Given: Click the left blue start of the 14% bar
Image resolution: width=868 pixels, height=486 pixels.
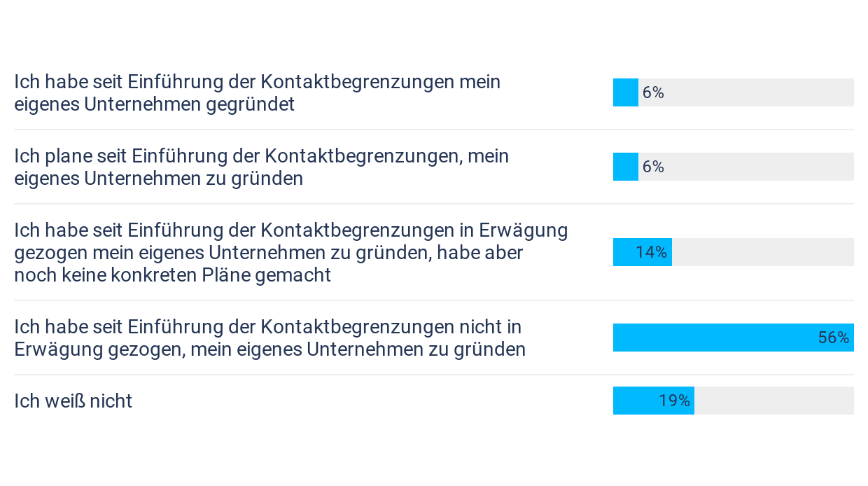Looking at the screenshot, I should [x=622, y=252].
